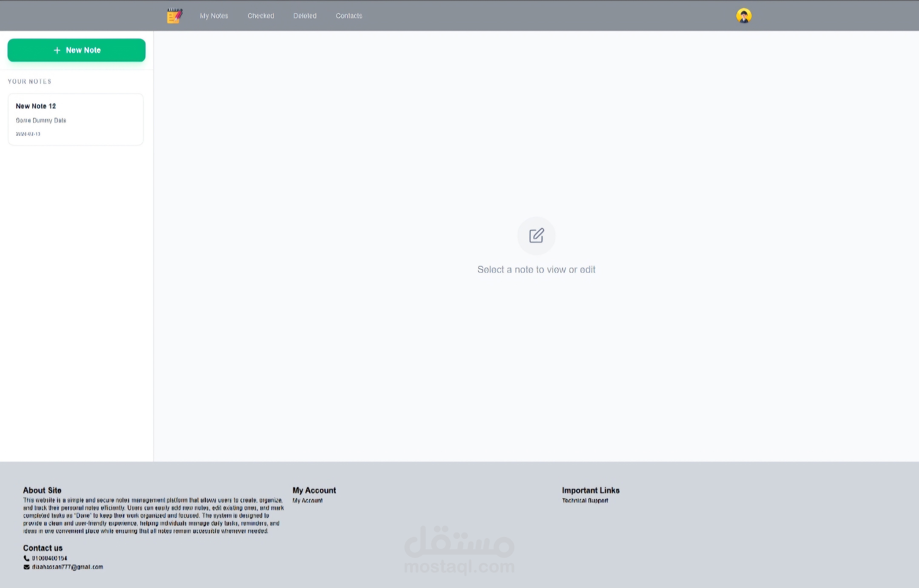Image resolution: width=919 pixels, height=588 pixels.
Task: Click the phone icon under Contact us
Action: (26, 558)
